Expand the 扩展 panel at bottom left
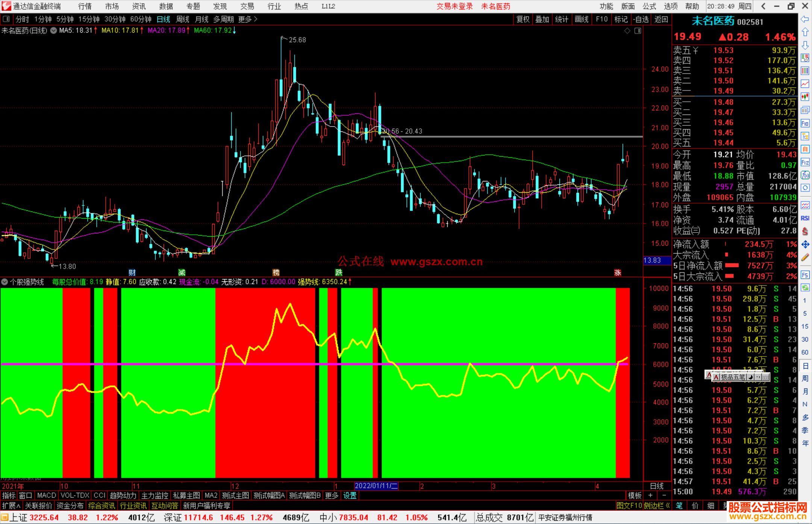812x524 pixels. (x=11, y=506)
